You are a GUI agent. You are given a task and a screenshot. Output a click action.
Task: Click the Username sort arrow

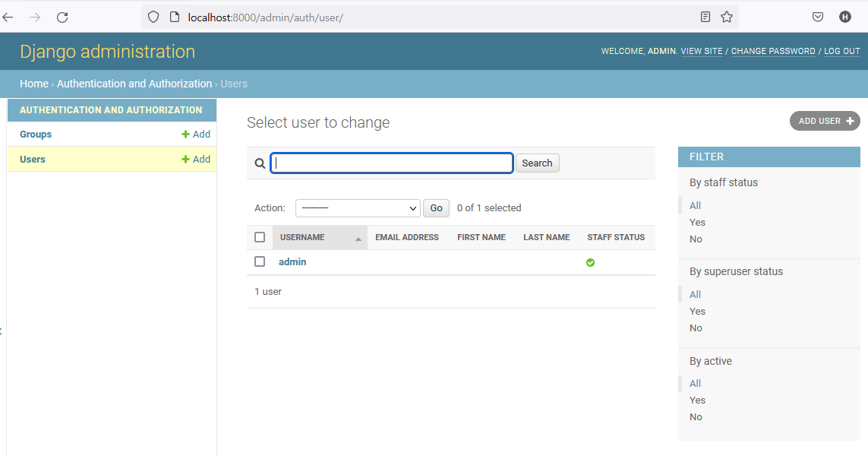coord(358,239)
